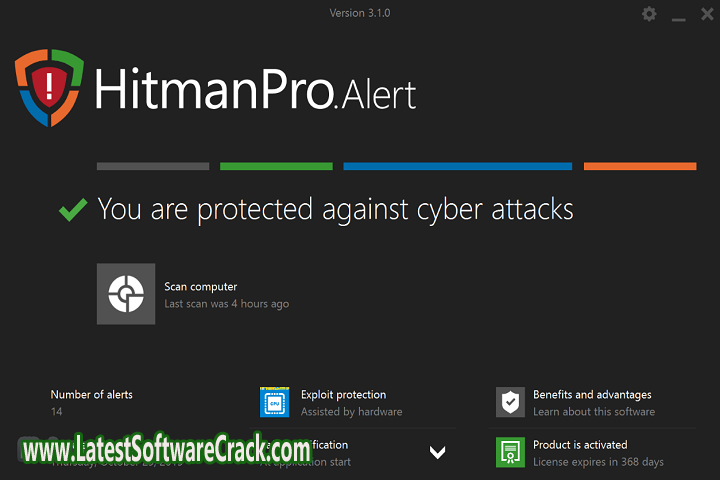Click the green protected checkmark
Screen dimensions: 720x480
point(72,209)
